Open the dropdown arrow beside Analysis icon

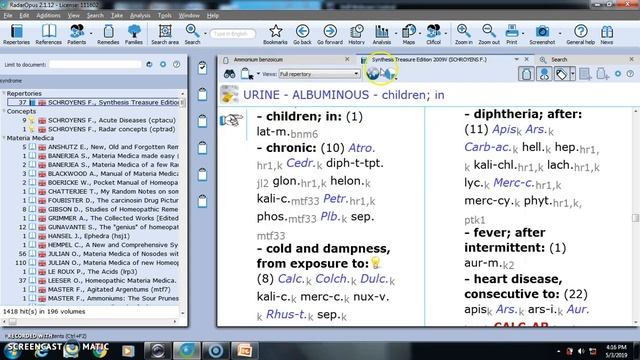(396, 33)
